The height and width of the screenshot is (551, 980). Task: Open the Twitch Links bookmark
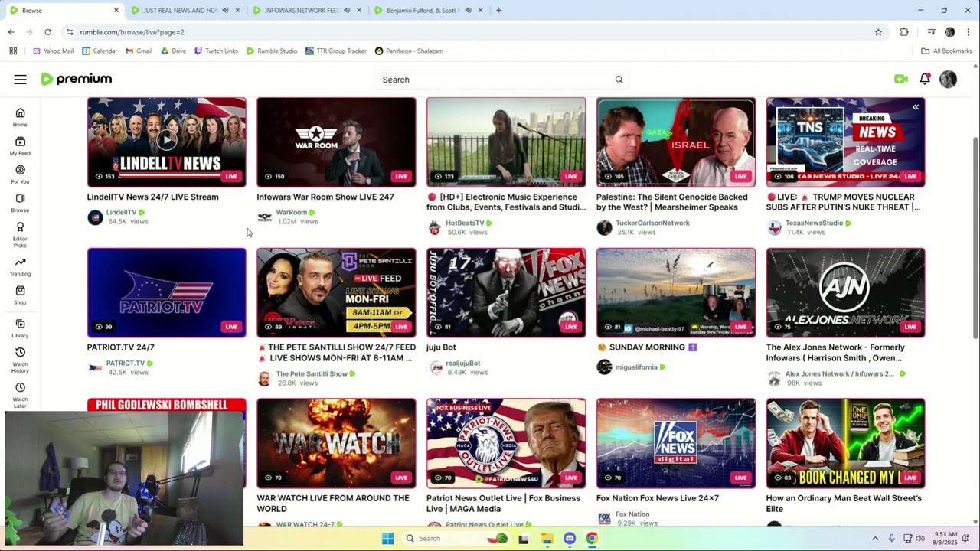click(x=216, y=51)
